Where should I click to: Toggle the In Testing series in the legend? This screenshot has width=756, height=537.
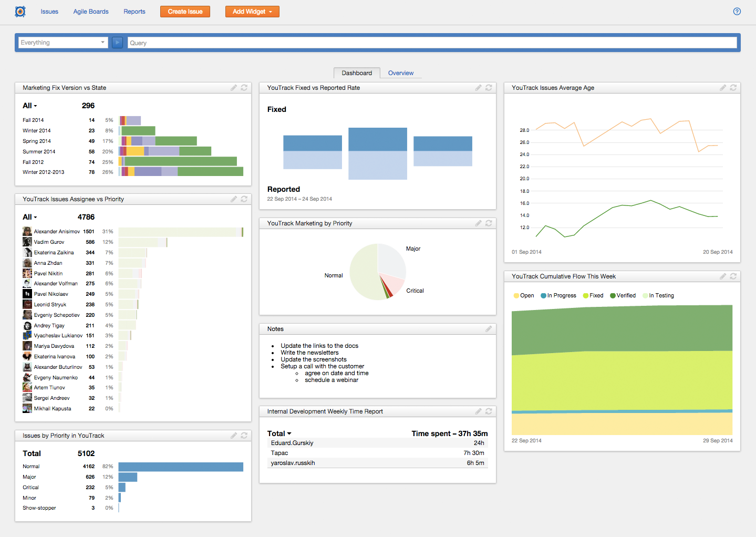pos(658,296)
